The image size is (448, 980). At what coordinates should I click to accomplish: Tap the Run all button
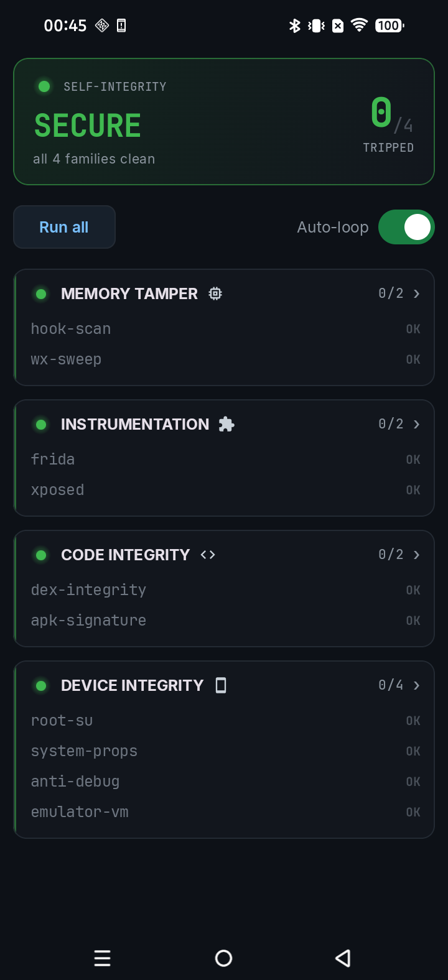65,227
